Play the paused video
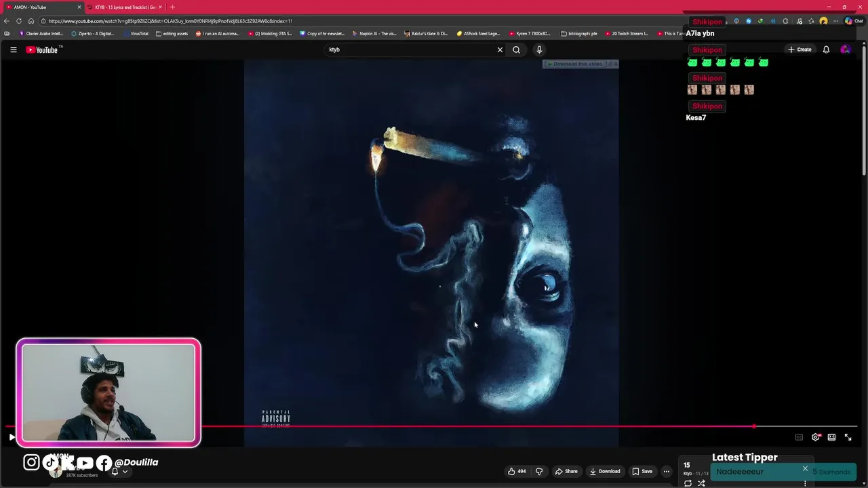Viewport: 868px width, 488px height. [x=12, y=437]
